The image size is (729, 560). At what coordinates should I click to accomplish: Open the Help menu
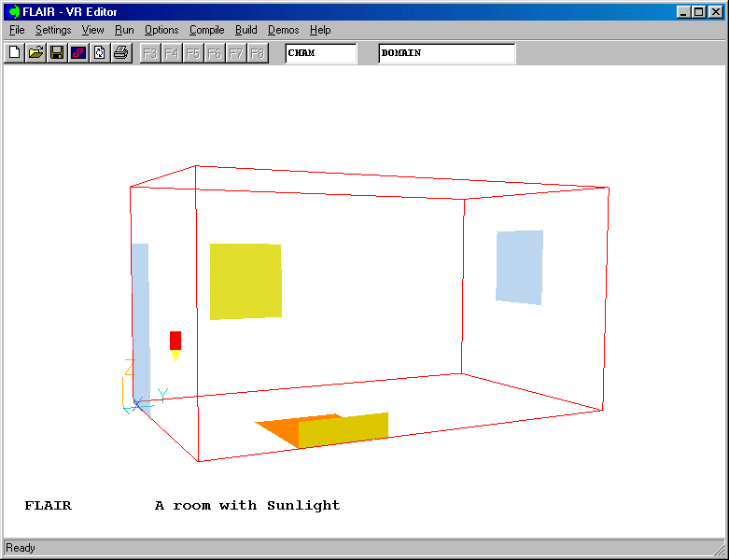320,30
